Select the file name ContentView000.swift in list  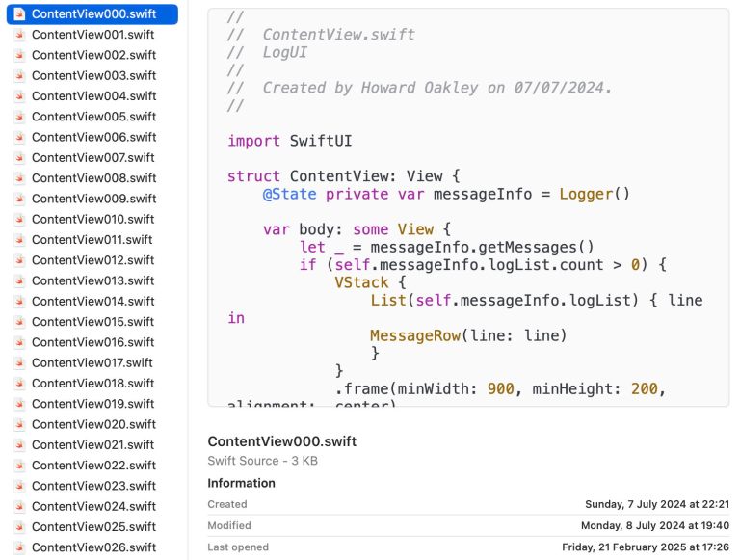[x=93, y=14]
